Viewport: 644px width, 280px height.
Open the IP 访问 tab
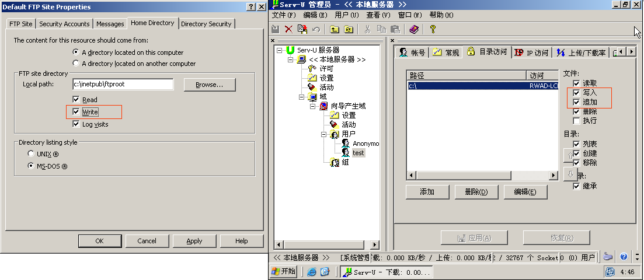(531, 52)
